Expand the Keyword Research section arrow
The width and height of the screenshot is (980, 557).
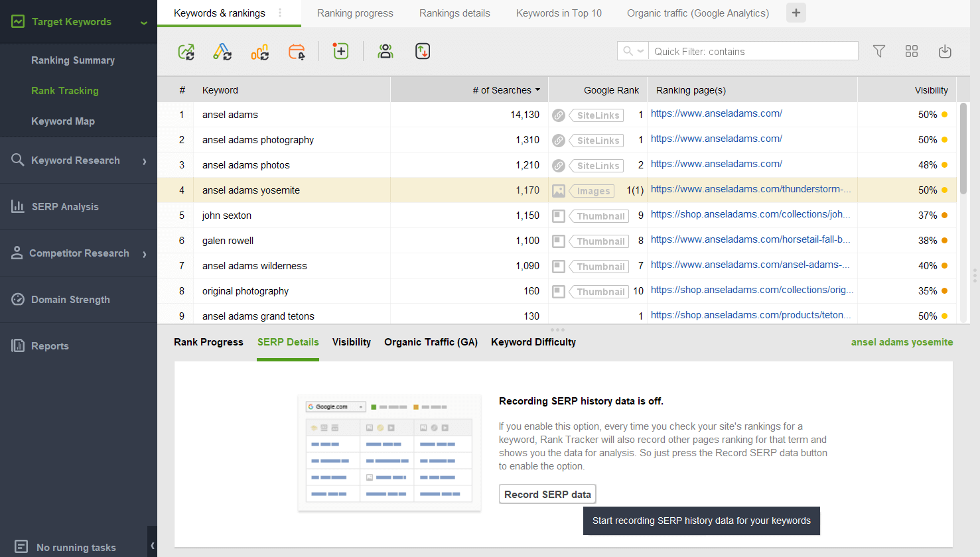(x=145, y=161)
